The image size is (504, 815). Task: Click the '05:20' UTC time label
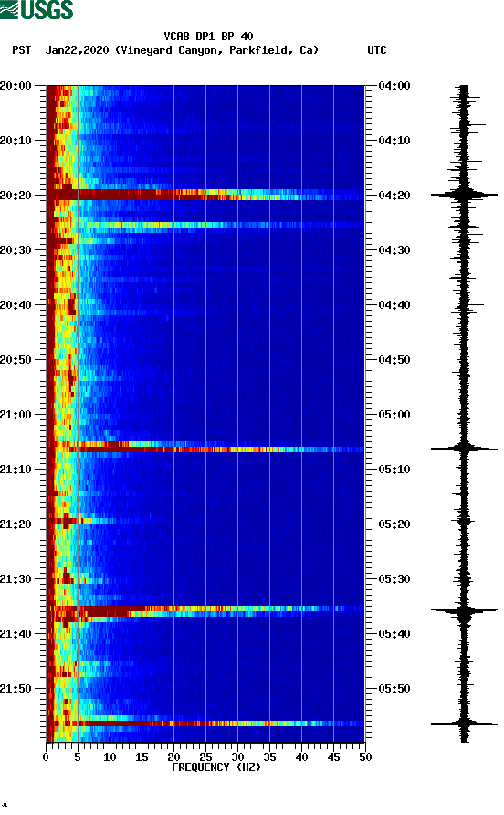click(x=394, y=524)
